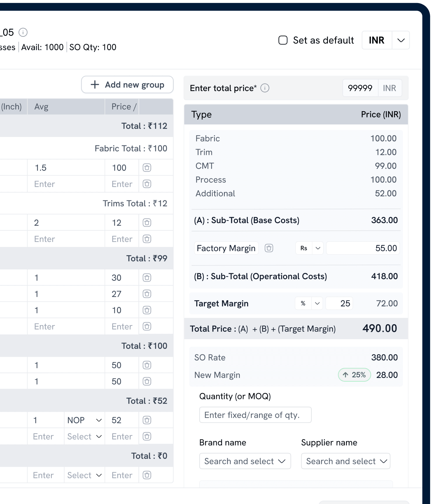
Task: Delete NOP row with price 52
Action: click(147, 420)
